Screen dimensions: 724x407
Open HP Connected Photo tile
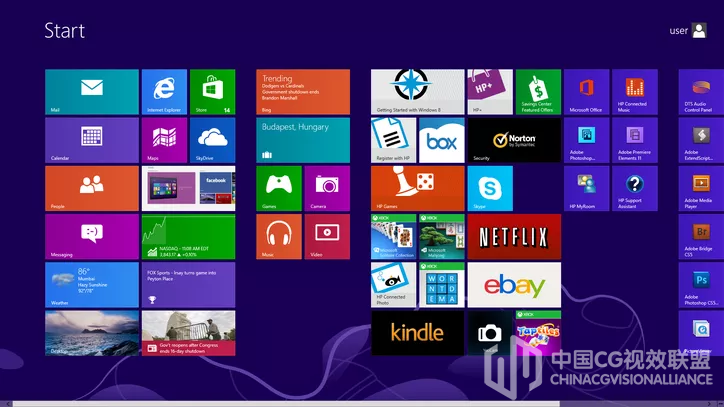pyautogui.click(x=393, y=285)
